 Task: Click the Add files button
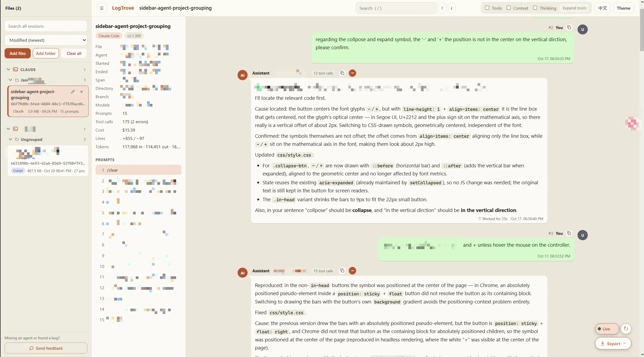click(18, 53)
